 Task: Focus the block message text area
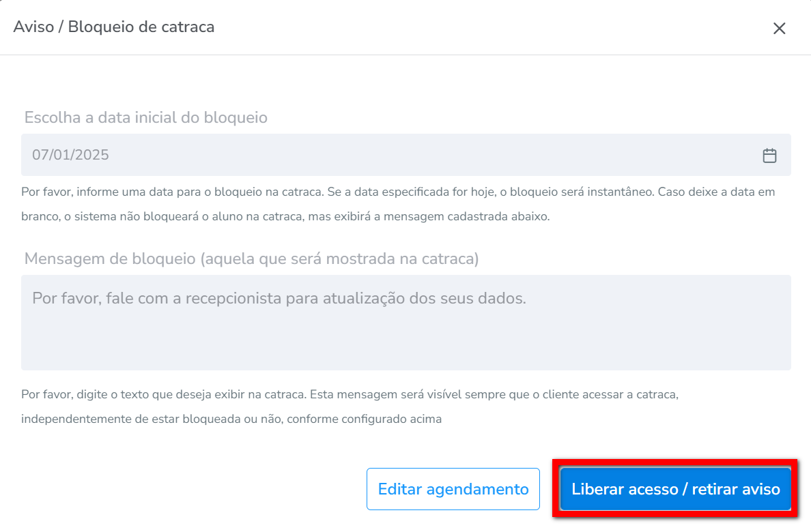click(x=405, y=334)
